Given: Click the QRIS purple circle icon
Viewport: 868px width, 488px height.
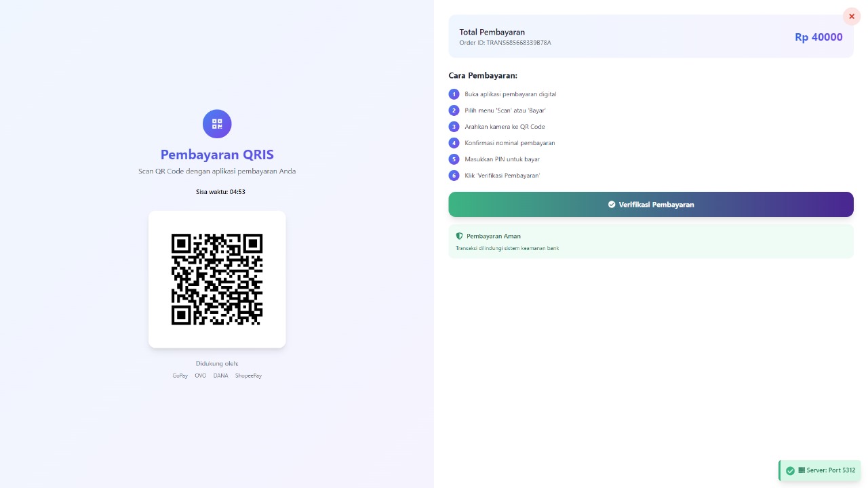Looking at the screenshot, I should click(x=217, y=124).
